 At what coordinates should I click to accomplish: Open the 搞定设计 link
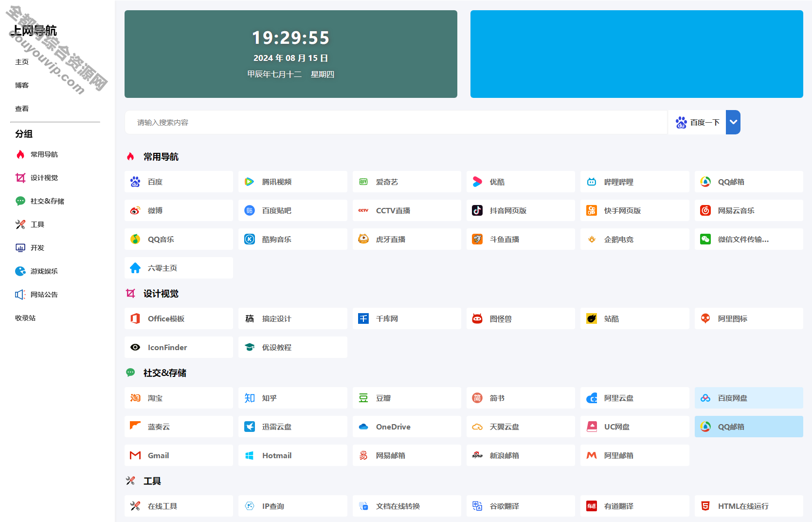tap(292, 318)
